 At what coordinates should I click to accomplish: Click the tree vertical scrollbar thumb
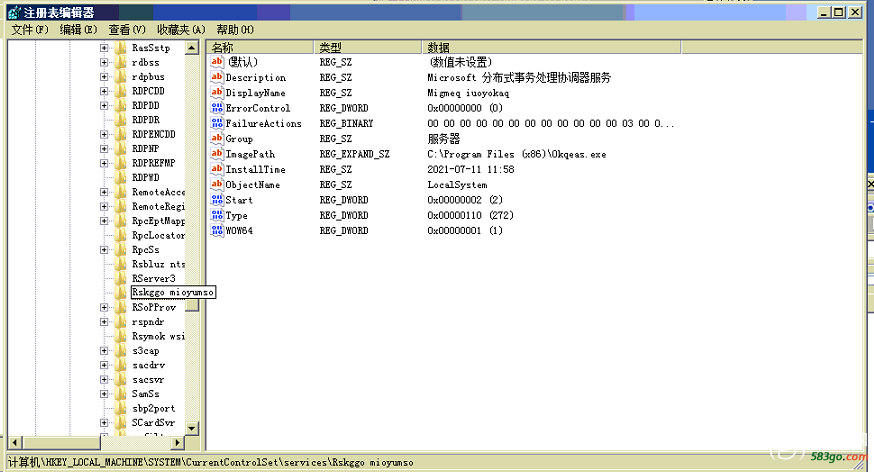(192, 305)
